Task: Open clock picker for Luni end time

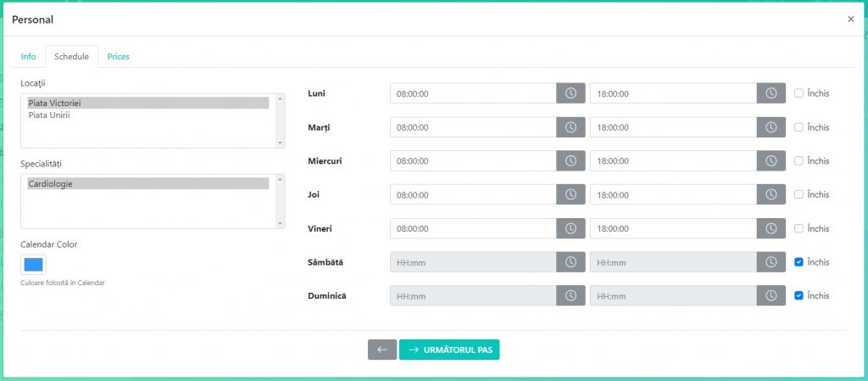Action: 771,93
